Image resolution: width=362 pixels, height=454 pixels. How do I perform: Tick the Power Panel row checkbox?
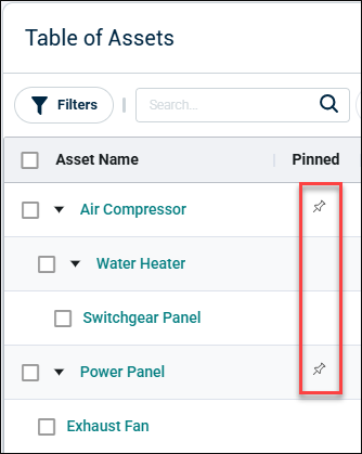tap(30, 372)
